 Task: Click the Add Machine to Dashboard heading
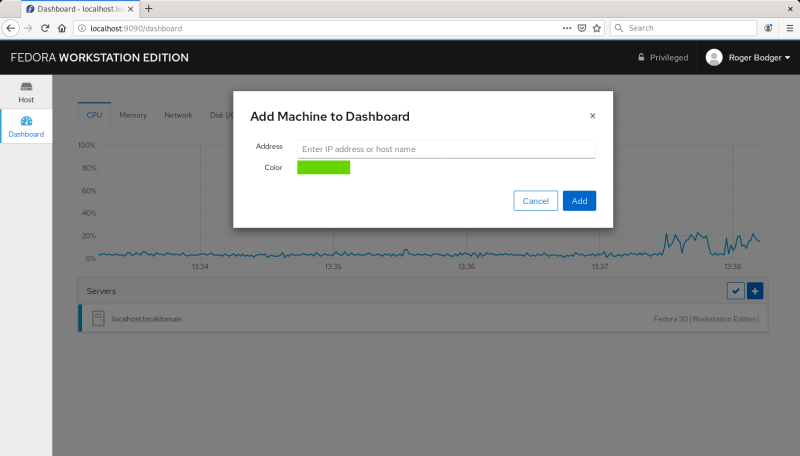[330, 116]
